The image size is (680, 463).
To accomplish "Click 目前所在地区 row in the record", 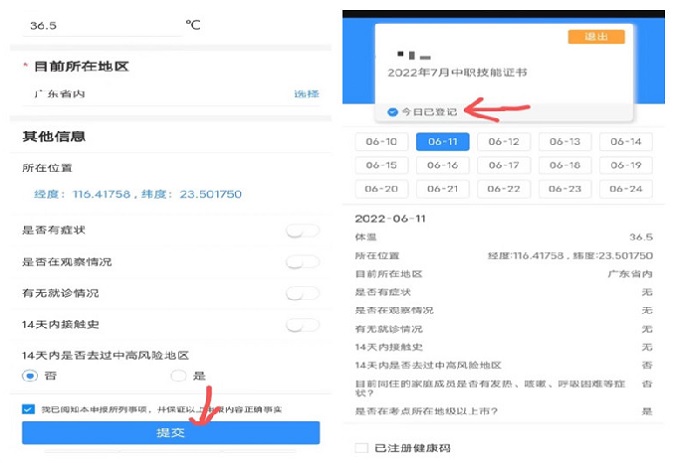I will pos(503,274).
